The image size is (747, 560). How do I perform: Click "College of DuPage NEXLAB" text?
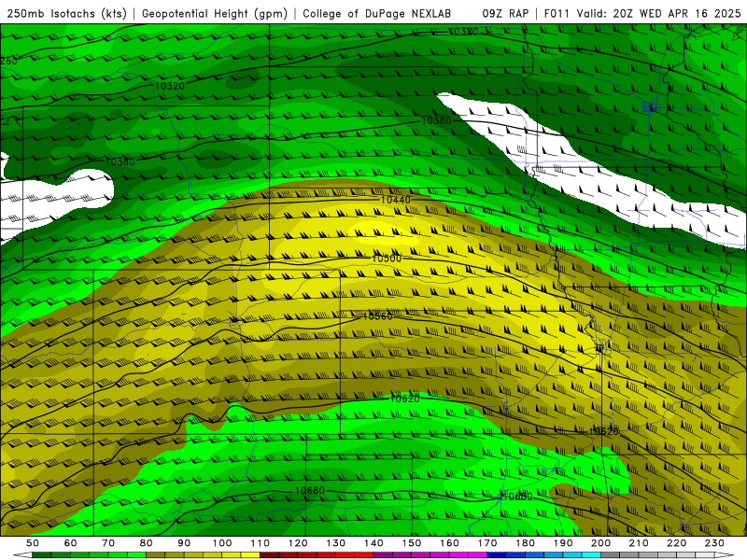[x=377, y=14]
